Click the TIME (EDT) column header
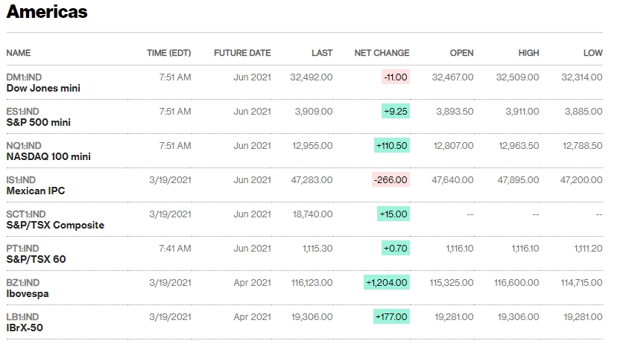 click(x=168, y=53)
